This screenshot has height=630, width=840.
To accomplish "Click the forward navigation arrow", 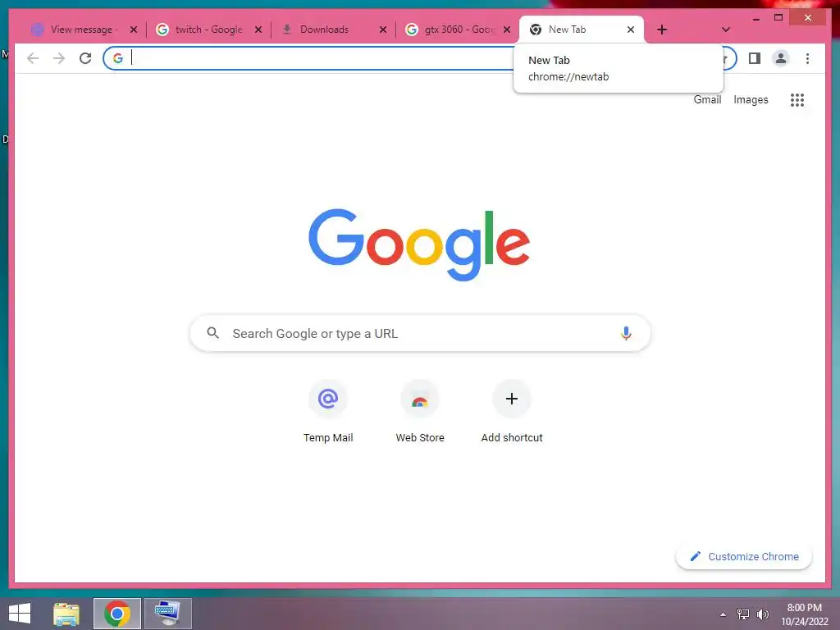I will point(59,58).
